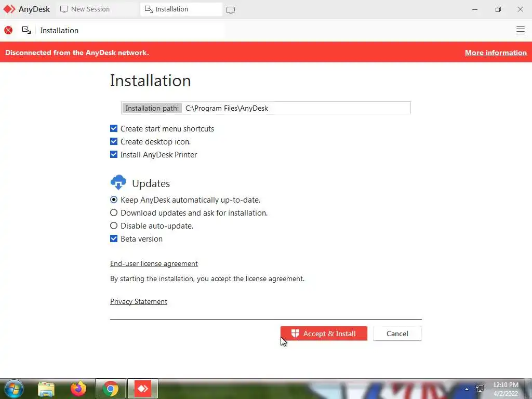
Task: Select Keep AnyDesk automatically up-to-date
Action: tap(114, 200)
